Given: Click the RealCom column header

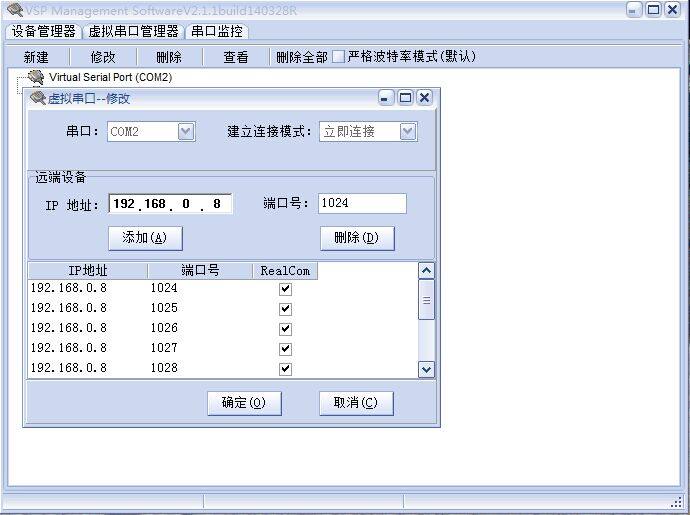Looking at the screenshot, I should click(x=285, y=271).
